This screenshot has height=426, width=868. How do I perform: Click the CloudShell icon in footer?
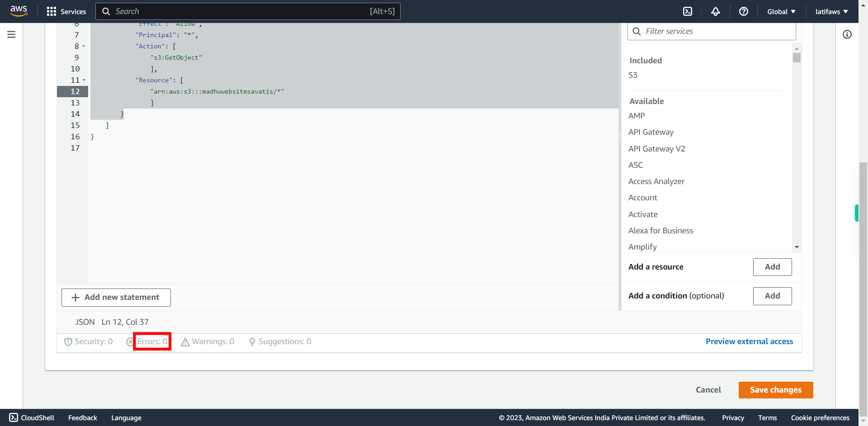(x=14, y=417)
